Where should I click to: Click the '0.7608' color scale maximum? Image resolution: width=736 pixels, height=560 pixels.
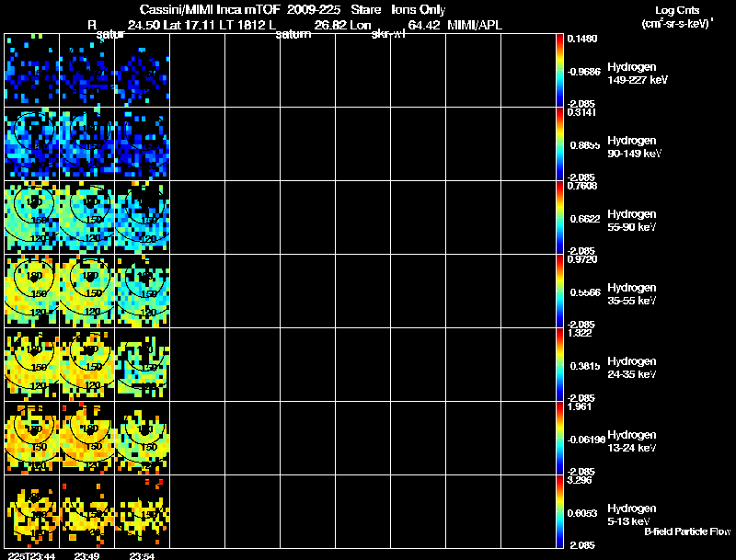(x=582, y=186)
